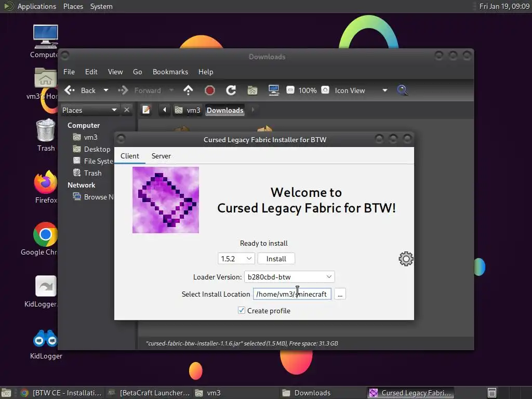This screenshot has height=399, width=532.
Task: Close the Places sidebar with X
Action: click(127, 110)
